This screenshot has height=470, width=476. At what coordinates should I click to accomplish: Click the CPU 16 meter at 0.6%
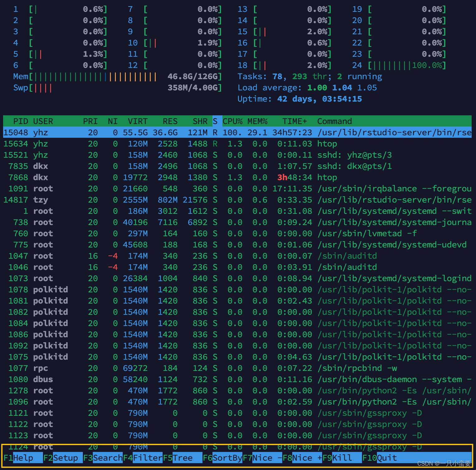[285, 43]
